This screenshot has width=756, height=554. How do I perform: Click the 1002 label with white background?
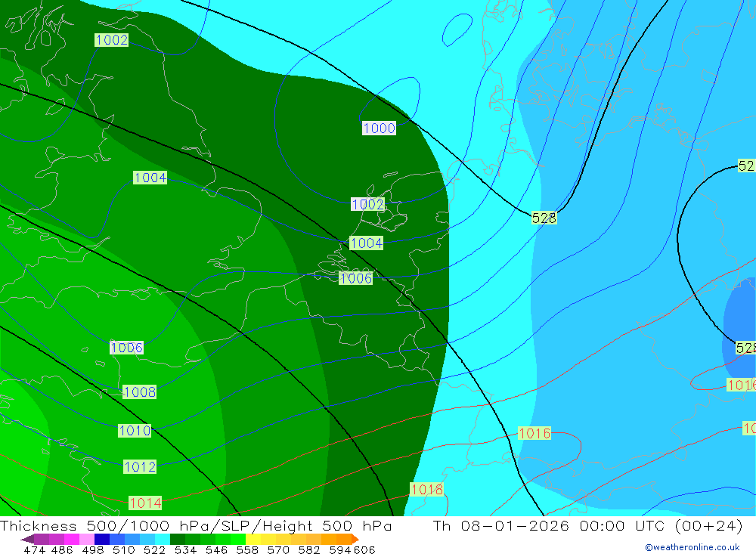[x=368, y=204]
